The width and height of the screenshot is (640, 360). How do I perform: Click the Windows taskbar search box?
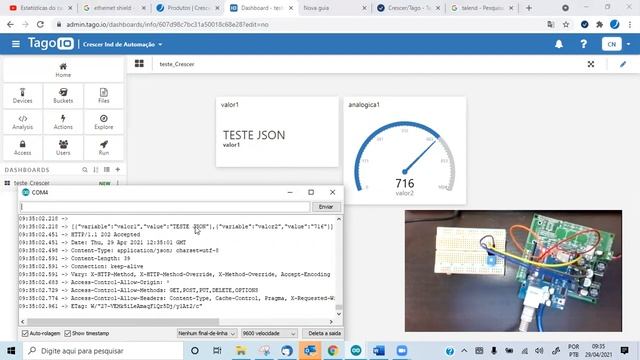103,351
